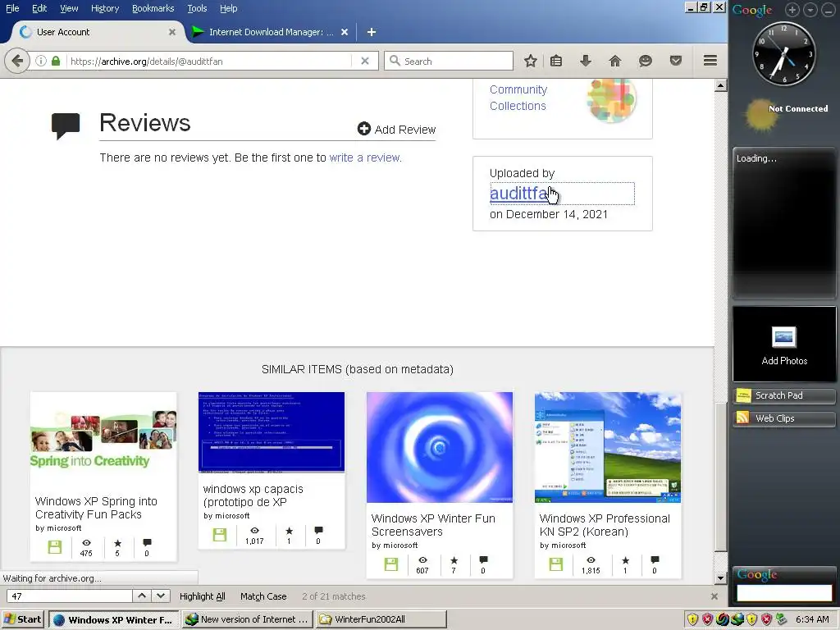Click the chat smiley toolbar icon
This screenshot has height=630, width=840.
click(x=646, y=61)
